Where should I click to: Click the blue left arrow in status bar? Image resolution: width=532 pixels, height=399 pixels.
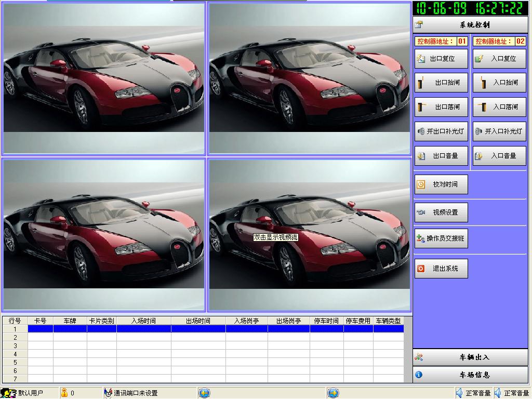204,393
